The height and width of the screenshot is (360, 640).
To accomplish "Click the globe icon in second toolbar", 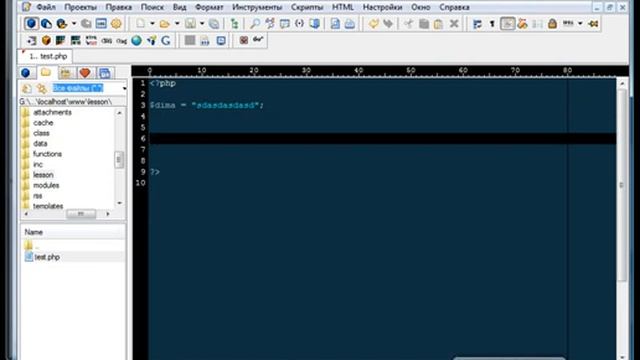I will point(137,40).
